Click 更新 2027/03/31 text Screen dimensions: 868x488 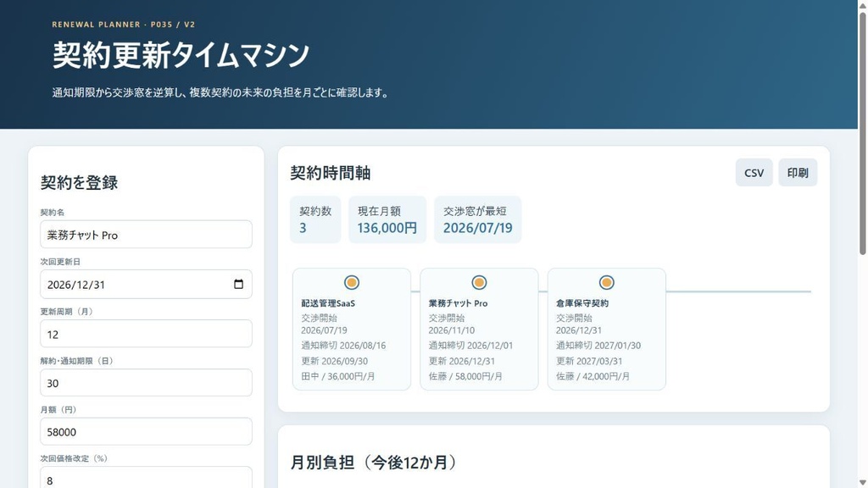[589, 361]
